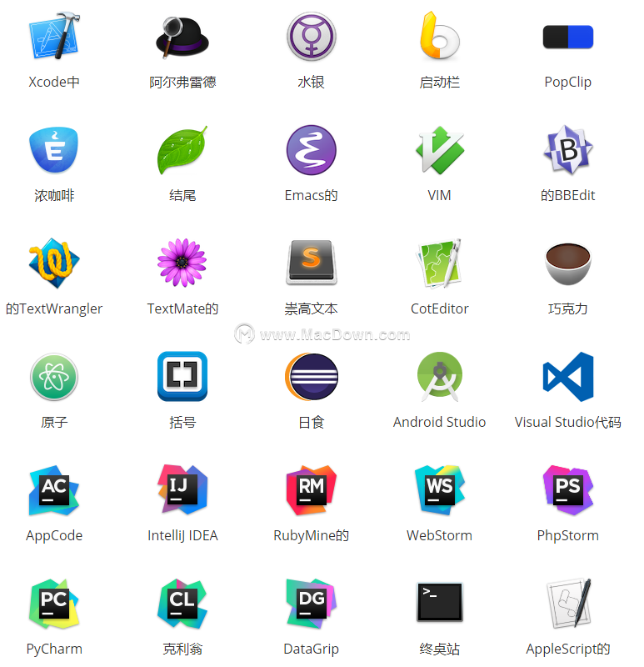Click the '原子' label
The image size is (644, 667).
54,422
